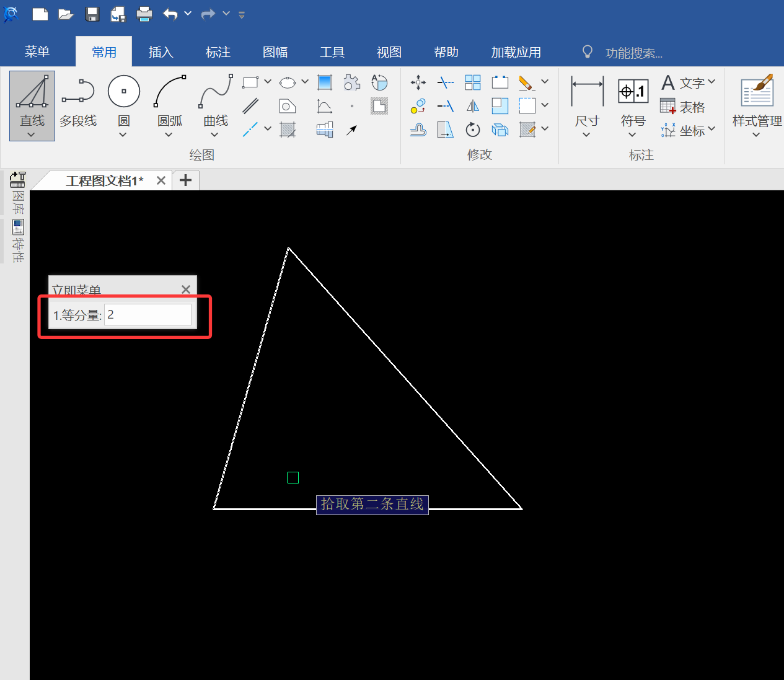
Task: Select the ellipse drawing tool
Action: (288, 82)
